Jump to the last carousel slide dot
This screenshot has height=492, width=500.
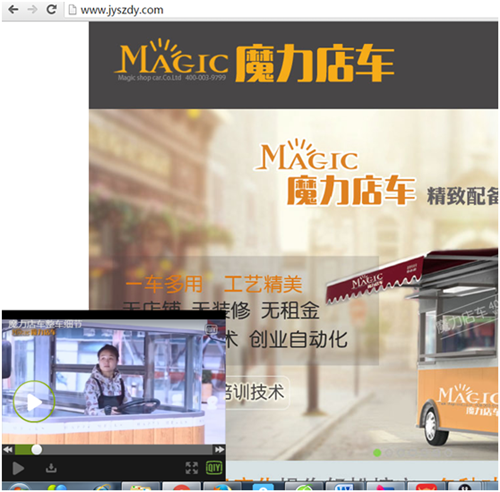448,453
